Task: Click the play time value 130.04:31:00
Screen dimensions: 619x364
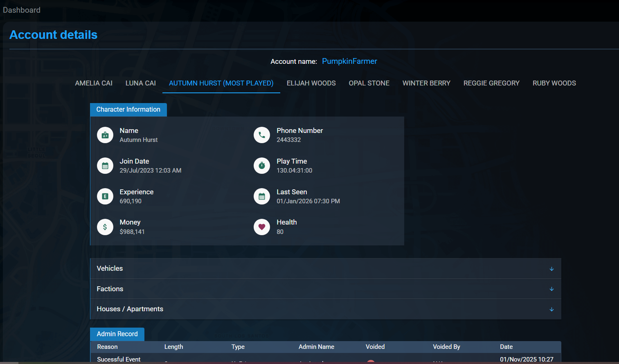Action: click(295, 171)
